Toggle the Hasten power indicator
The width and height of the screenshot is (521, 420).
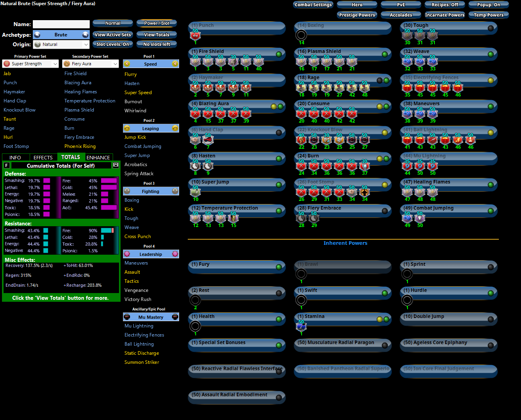coord(279,159)
